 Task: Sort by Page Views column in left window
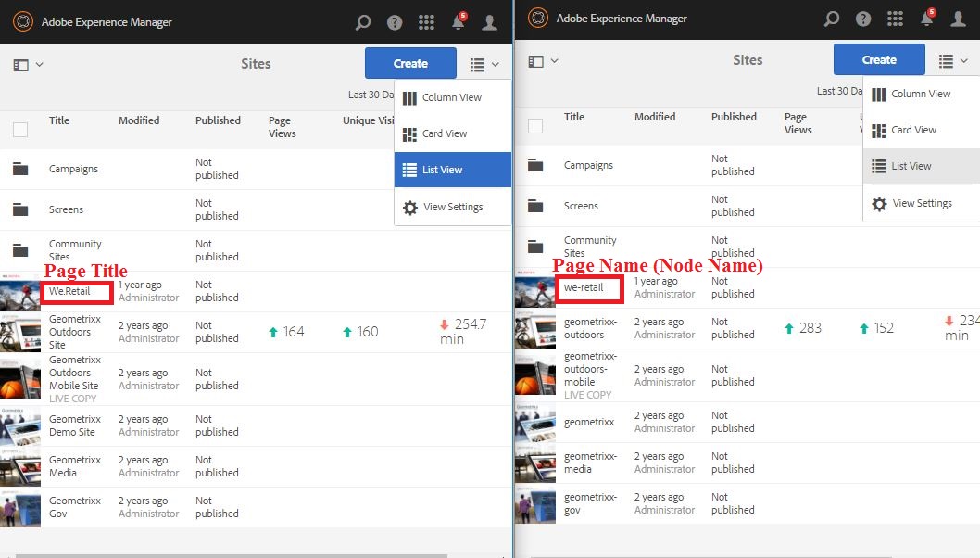pos(282,127)
